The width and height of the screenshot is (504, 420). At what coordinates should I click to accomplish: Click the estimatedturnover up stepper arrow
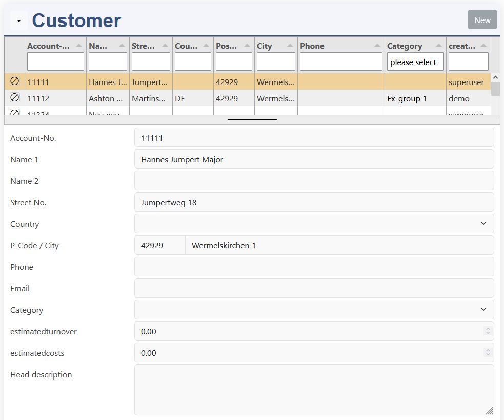click(488, 328)
